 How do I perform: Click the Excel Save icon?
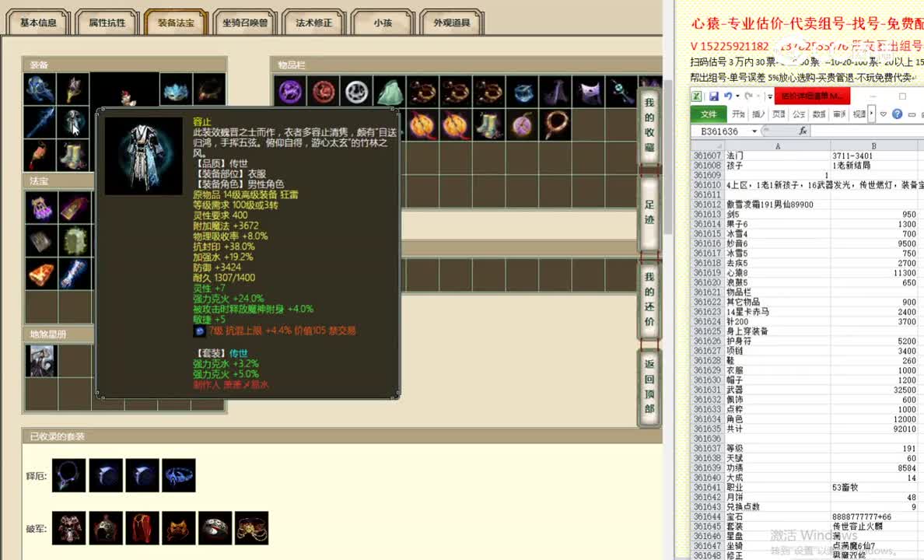point(715,96)
